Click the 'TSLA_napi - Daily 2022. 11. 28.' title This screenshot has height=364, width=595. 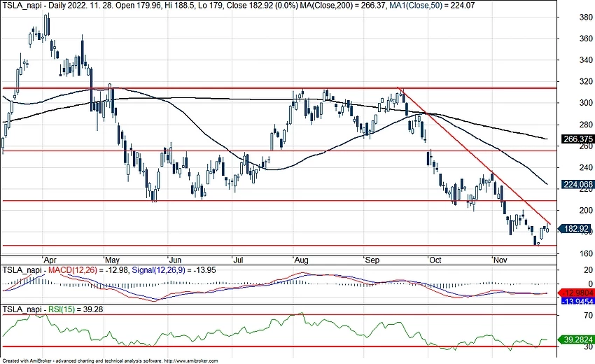[58, 6]
